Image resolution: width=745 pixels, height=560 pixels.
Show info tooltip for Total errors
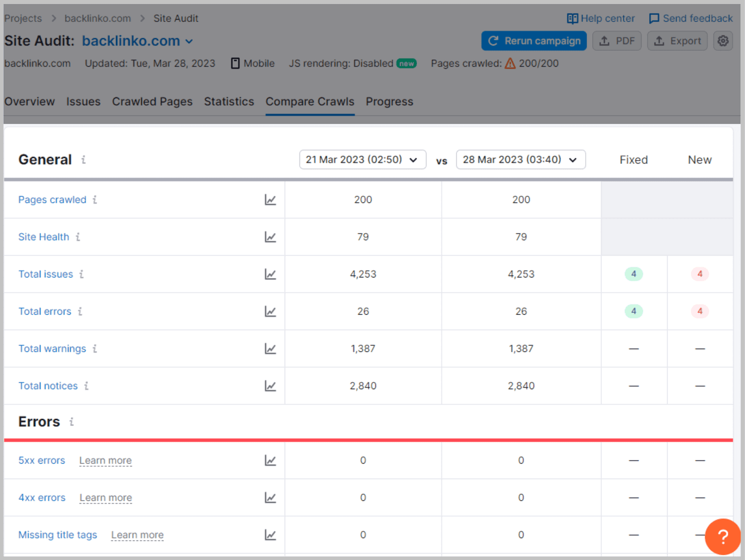click(x=80, y=311)
